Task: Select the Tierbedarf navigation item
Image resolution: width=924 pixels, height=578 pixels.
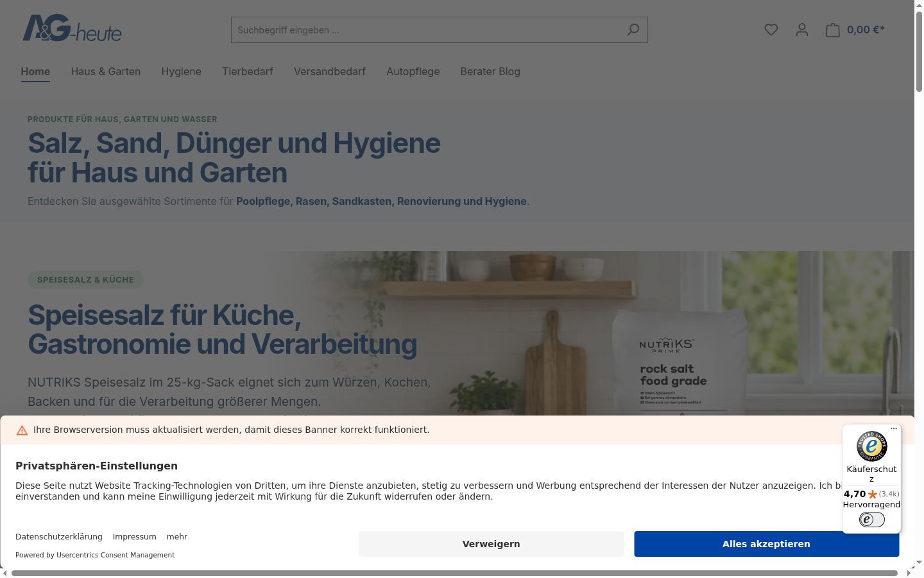Action: point(248,72)
